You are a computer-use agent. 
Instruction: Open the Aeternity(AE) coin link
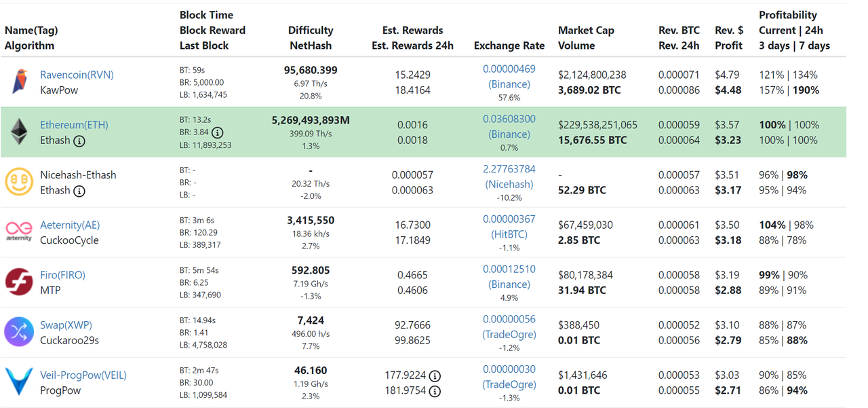point(69,225)
